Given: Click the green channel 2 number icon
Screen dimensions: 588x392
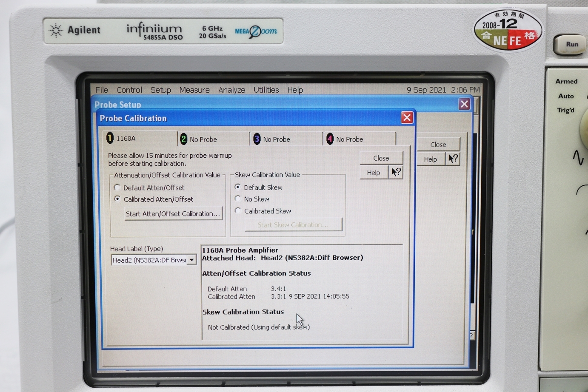Looking at the screenshot, I should pos(183,139).
